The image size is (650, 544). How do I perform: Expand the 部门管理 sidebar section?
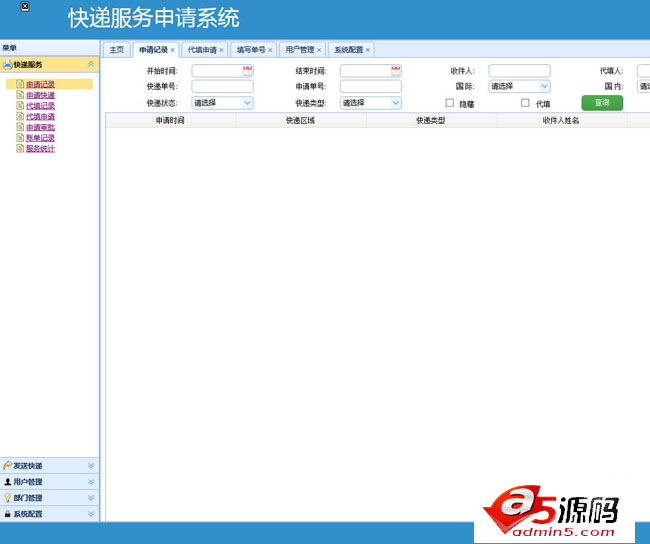pyautogui.click(x=91, y=498)
